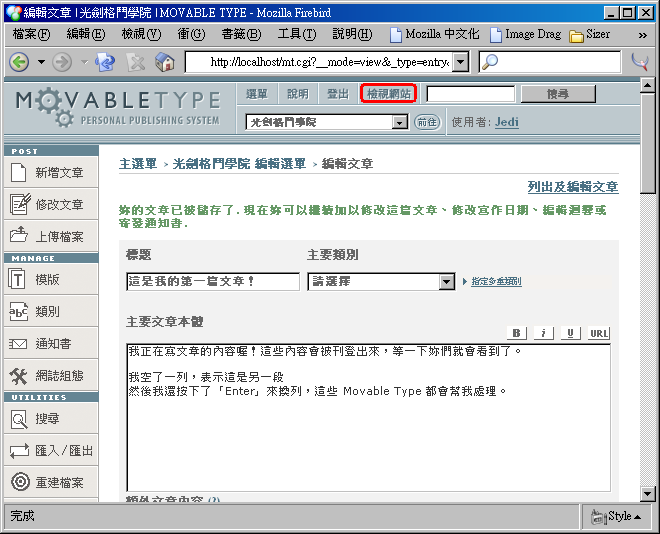Open the 網誌組態 weblog config icon

(x=19, y=376)
